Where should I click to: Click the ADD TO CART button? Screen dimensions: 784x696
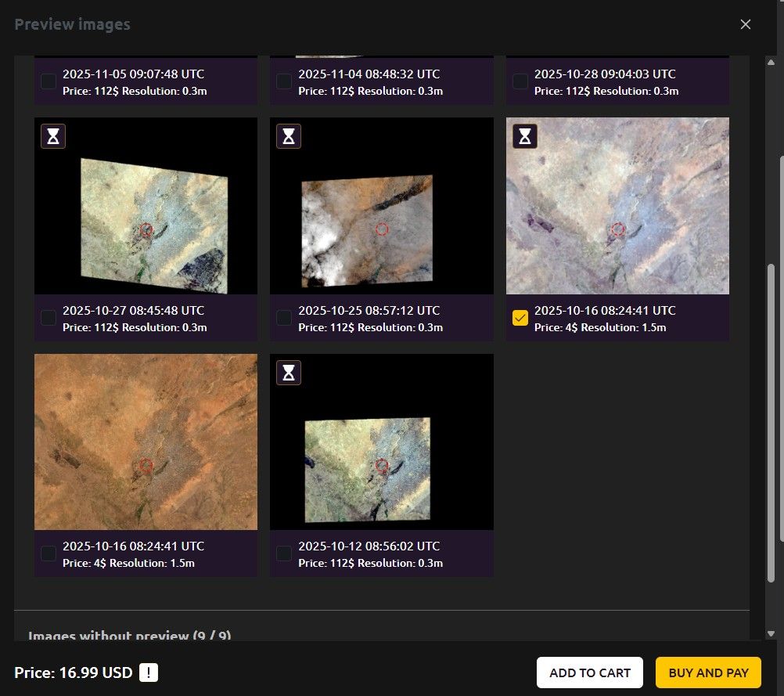pyautogui.click(x=589, y=672)
